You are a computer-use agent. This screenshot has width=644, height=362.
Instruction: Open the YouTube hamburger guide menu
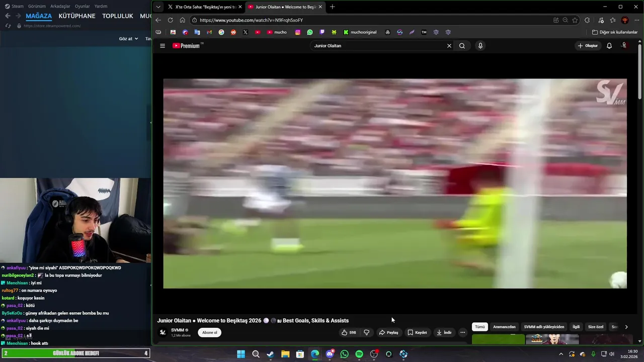pyautogui.click(x=163, y=46)
